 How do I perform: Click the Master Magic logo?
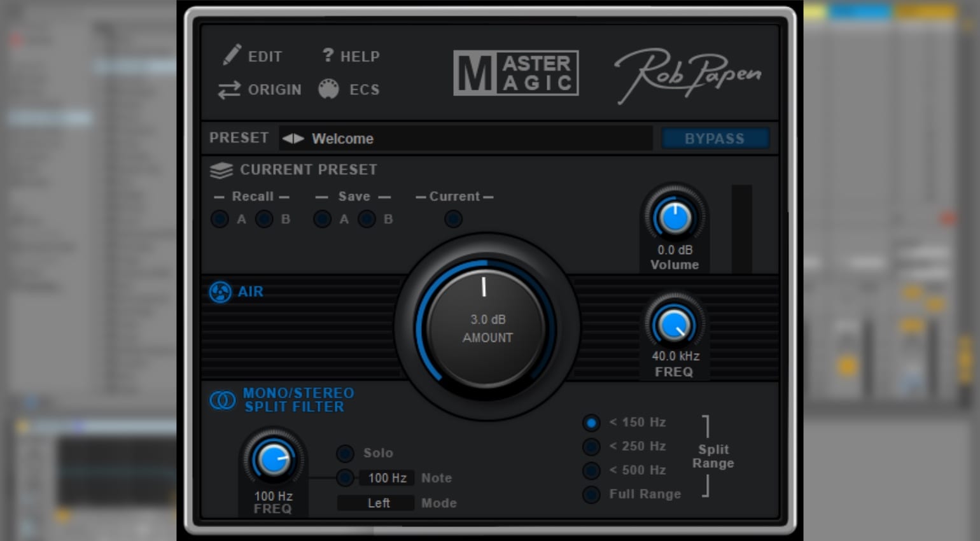click(516, 73)
